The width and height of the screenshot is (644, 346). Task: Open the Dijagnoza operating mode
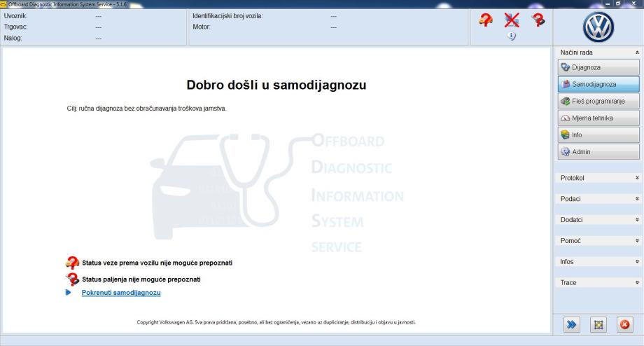[598, 67]
